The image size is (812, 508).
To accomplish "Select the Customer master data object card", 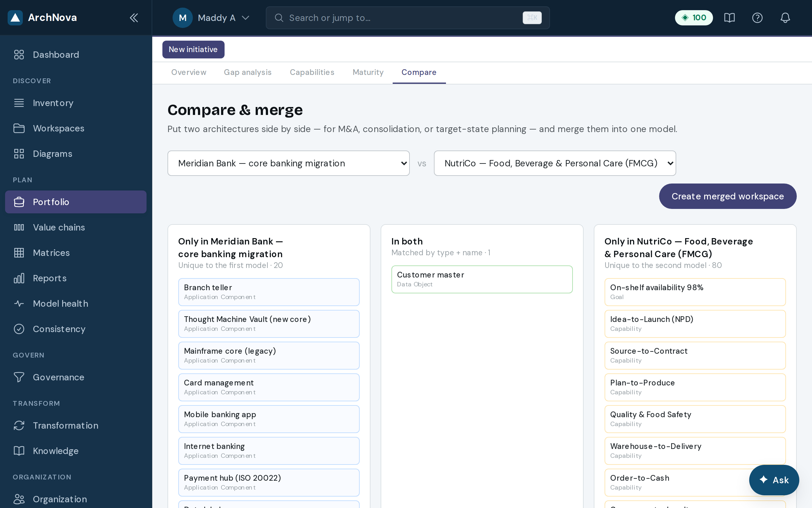I will coord(482,279).
